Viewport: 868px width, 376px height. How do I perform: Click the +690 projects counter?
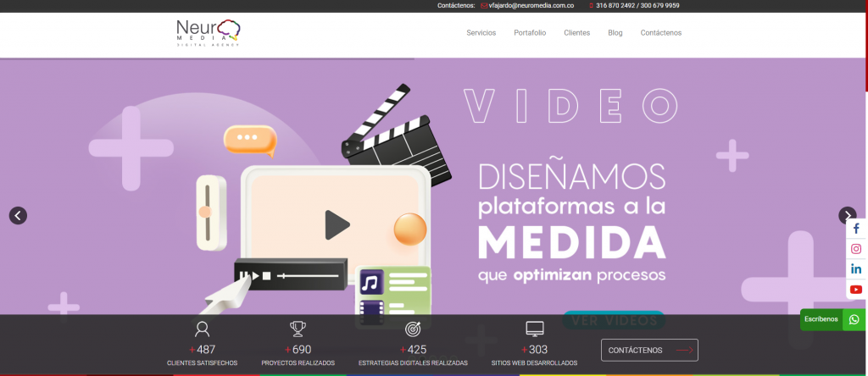(298, 350)
